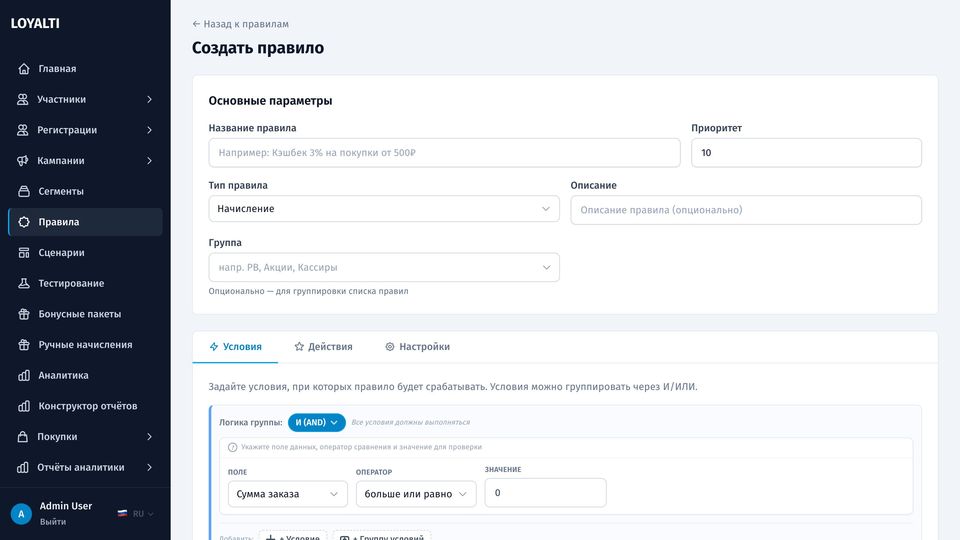Click the Название правила input field
Screen dimensions: 960x540
444,152
